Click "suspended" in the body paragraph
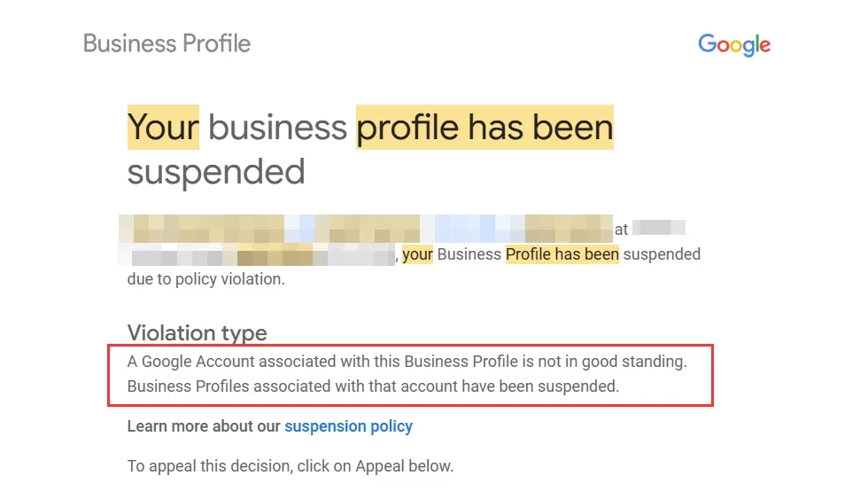The width and height of the screenshot is (868, 499). (x=662, y=254)
